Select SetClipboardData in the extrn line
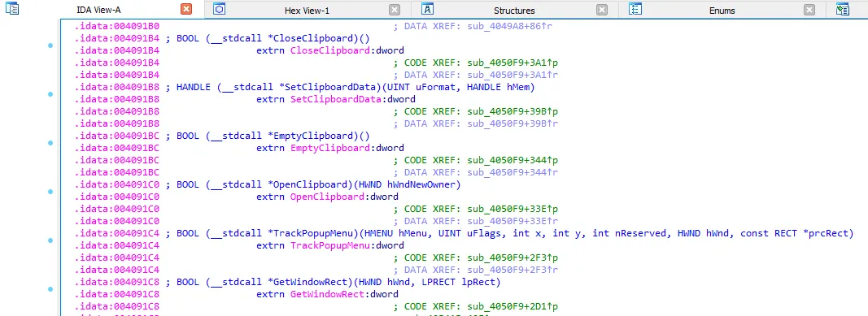The image size is (868, 316). tap(336, 99)
